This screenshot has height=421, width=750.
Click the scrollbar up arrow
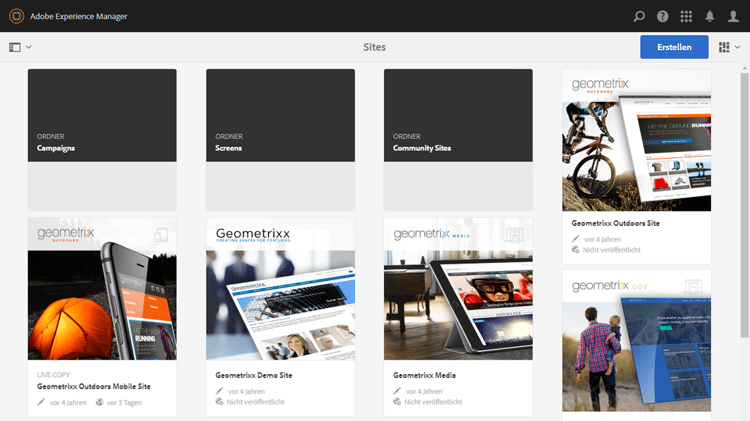(x=744, y=68)
